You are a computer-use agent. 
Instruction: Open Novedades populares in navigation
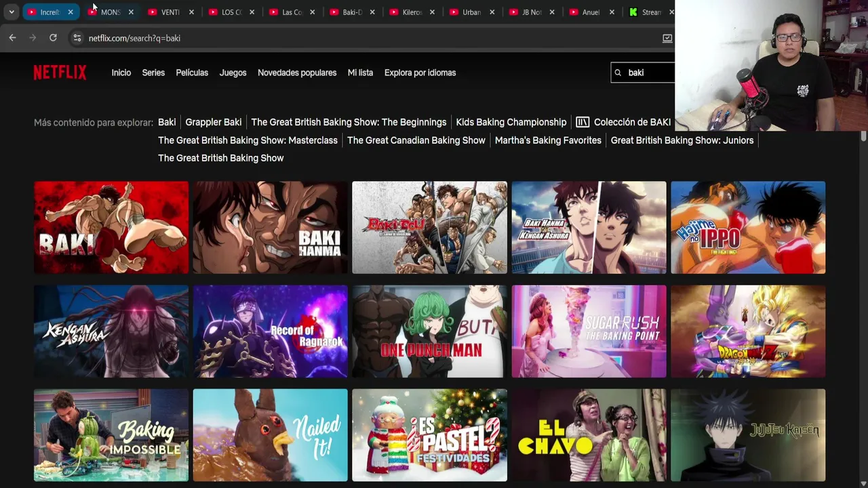297,73
